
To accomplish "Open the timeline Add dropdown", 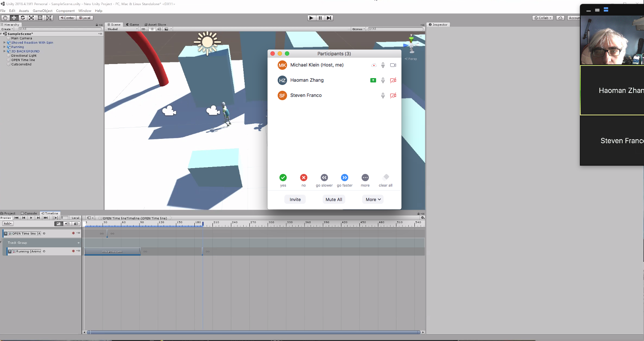I will 8,223.
